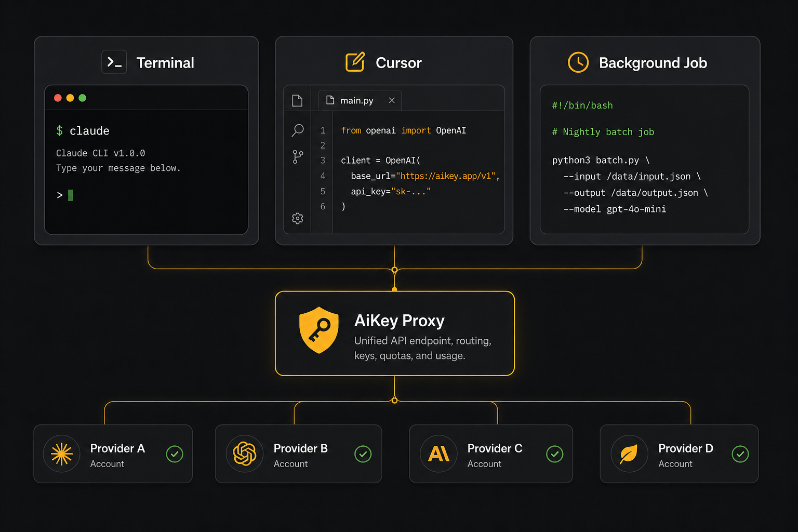The height and width of the screenshot is (532, 798).
Task: Click the AiKey Proxy title
Action: click(400, 321)
